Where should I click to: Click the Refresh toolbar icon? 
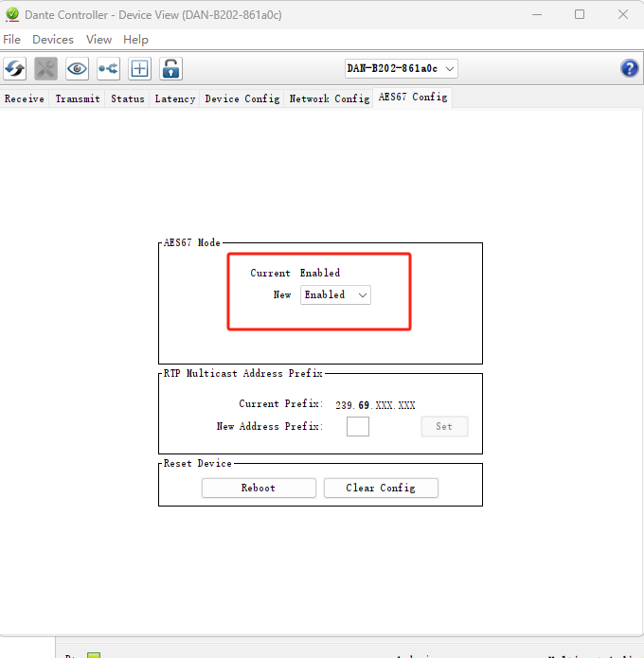(x=15, y=68)
